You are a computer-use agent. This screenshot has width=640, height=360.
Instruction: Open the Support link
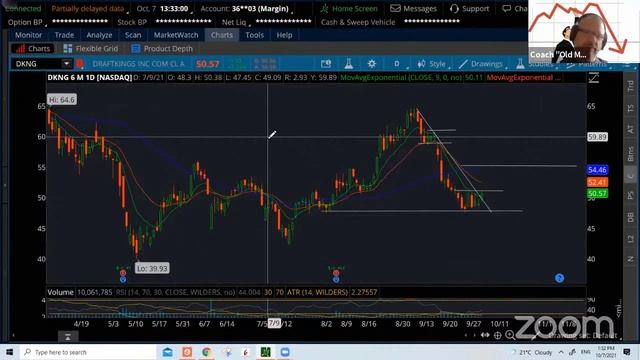click(x=469, y=9)
